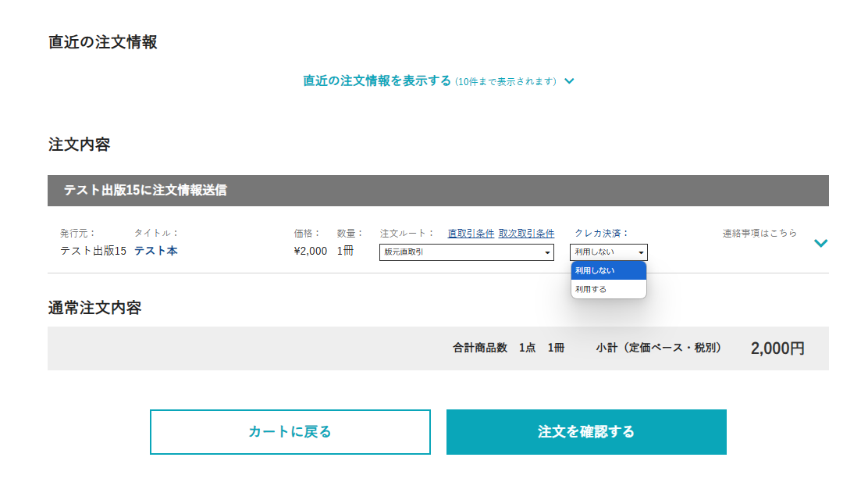Click 合計商品数 1点 text
868x493 pixels.
pos(494,348)
